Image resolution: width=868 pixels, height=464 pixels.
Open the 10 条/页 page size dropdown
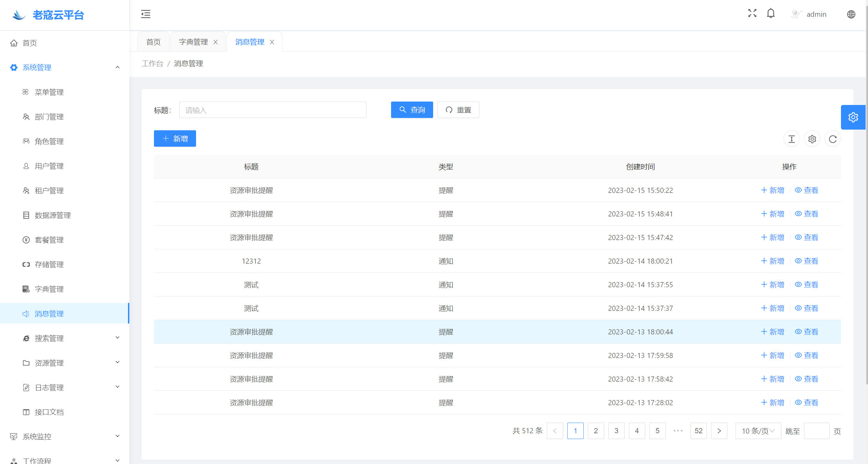tap(758, 431)
